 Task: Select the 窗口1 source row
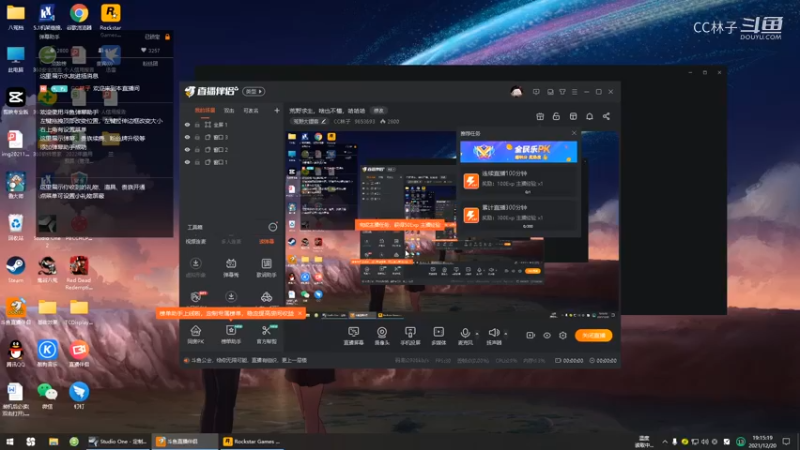232,162
